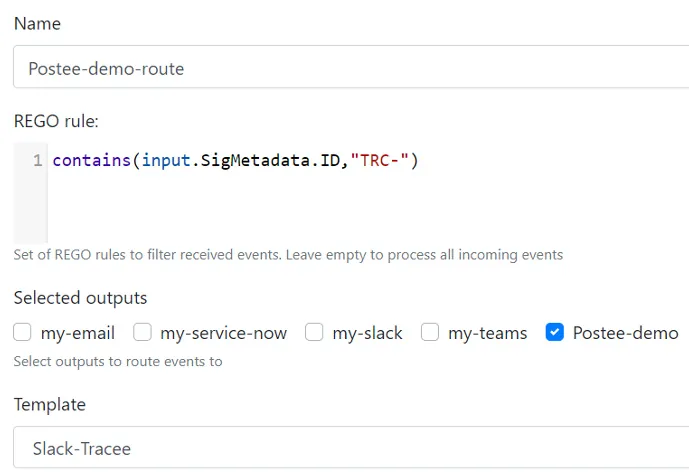Click the "TRC-" string literal in the rule
The width and height of the screenshot is (689, 476).
380,160
